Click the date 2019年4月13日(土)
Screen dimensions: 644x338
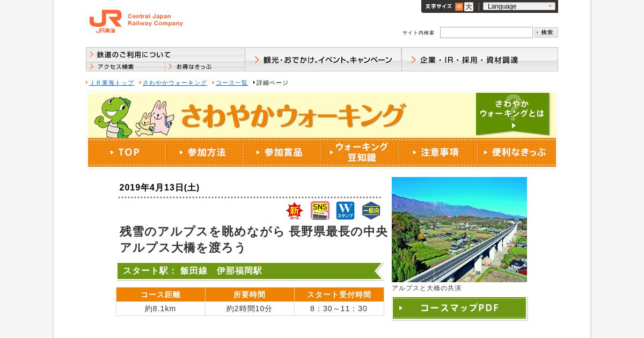click(159, 187)
